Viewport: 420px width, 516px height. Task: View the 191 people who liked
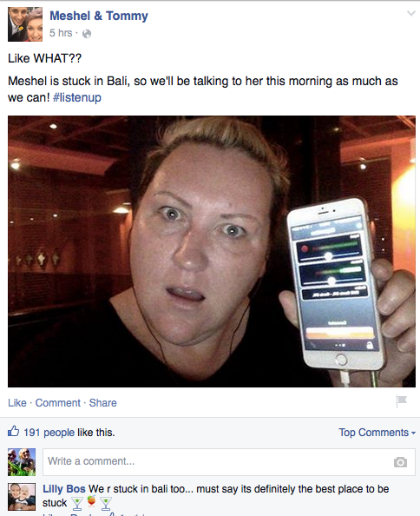click(x=49, y=433)
